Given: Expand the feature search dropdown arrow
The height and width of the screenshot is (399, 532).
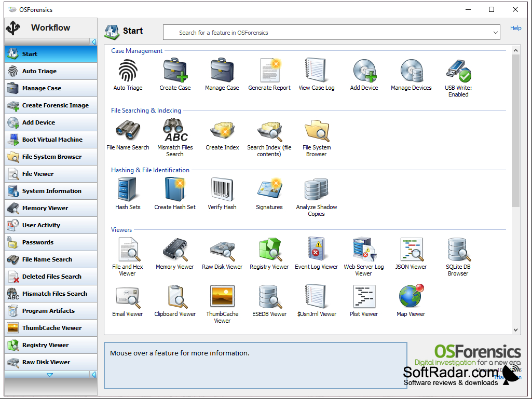Looking at the screenshot, I should [x=495, y=33].
